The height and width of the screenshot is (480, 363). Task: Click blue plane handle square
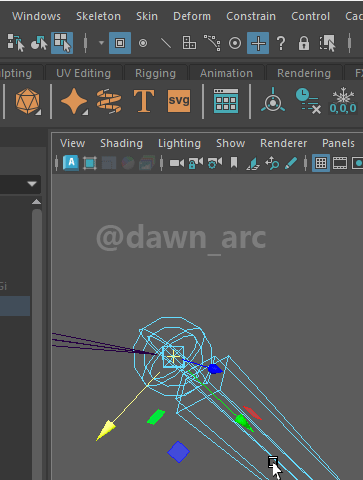(x=178, y=452)
